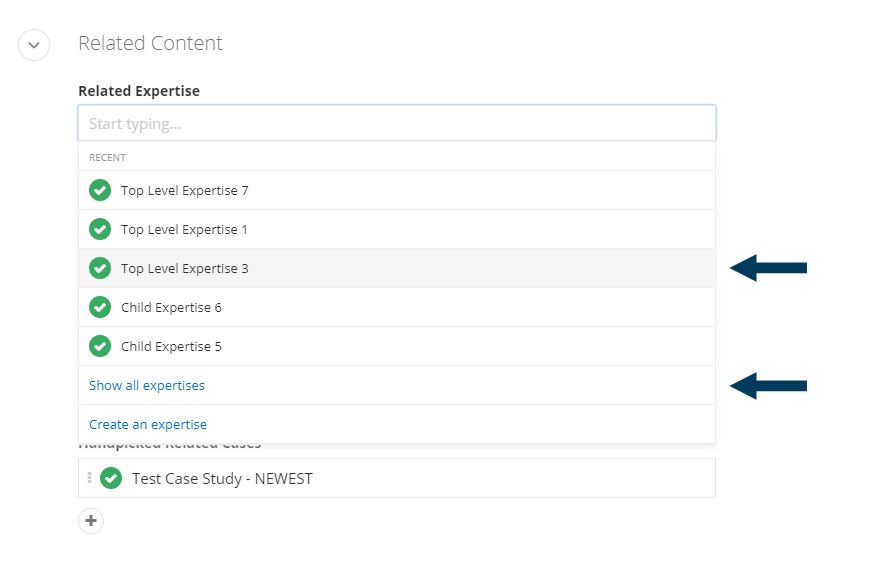Select Top Level Expertise 7 option
The image size is (894, 562).
(397, 190)
